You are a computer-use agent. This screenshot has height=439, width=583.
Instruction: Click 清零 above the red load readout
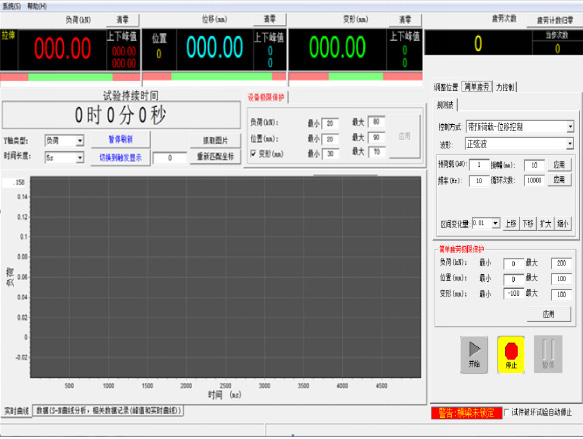coord(123,20)
